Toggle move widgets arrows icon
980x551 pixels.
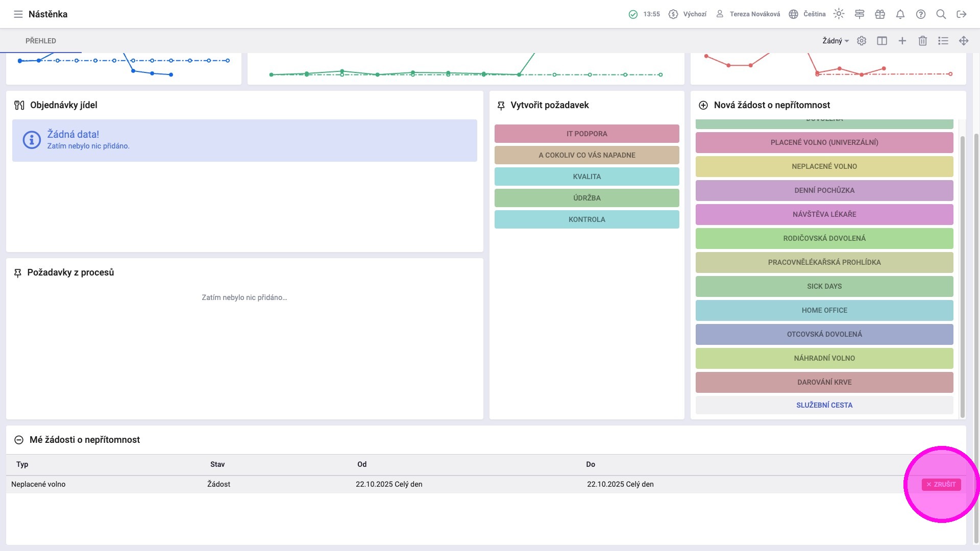pos(964,41)
